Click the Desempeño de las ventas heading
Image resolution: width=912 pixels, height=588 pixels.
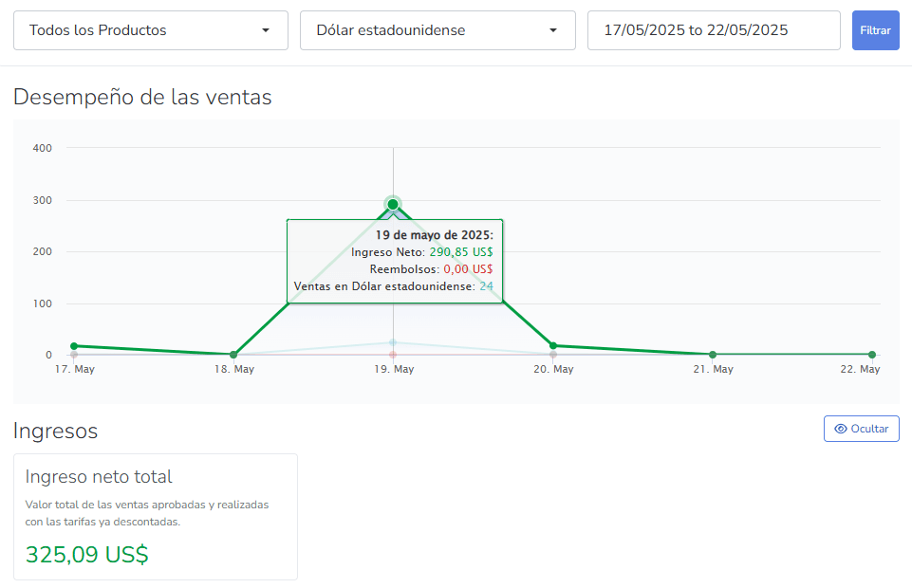pyautogui.click(x=142, y=97)
